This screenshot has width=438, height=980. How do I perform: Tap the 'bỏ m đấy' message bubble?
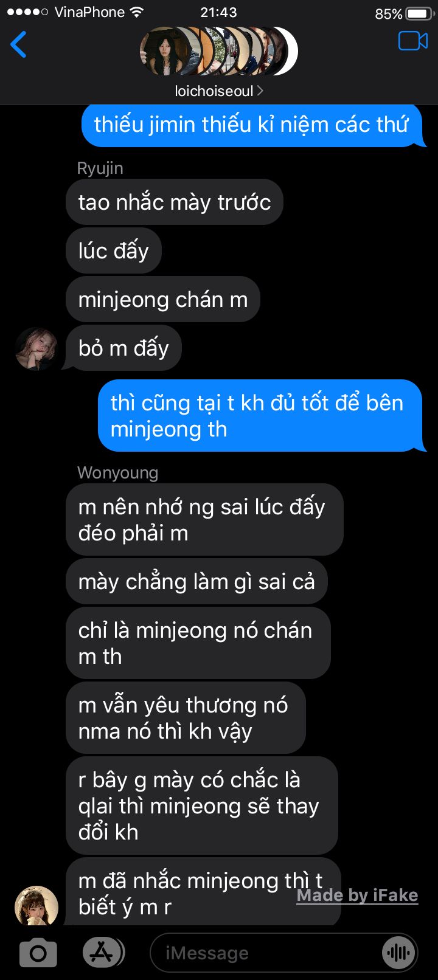tap(123, 348)
